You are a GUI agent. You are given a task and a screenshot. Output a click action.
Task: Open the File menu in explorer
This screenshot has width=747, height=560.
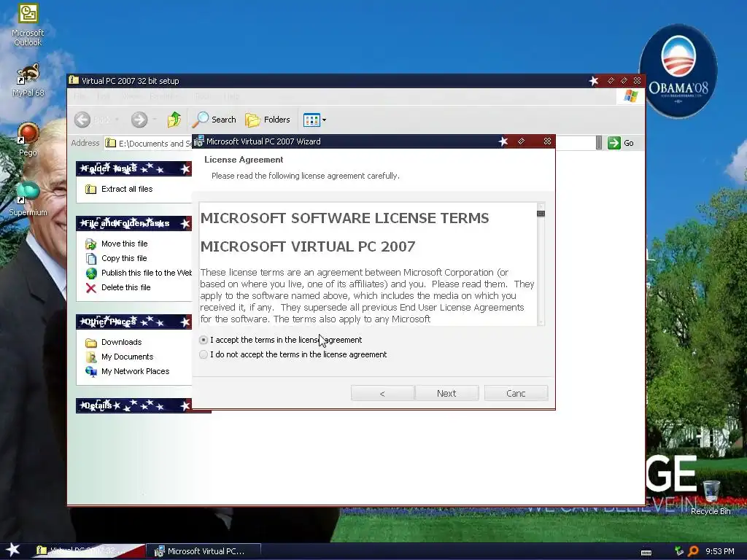pos(80,97)
